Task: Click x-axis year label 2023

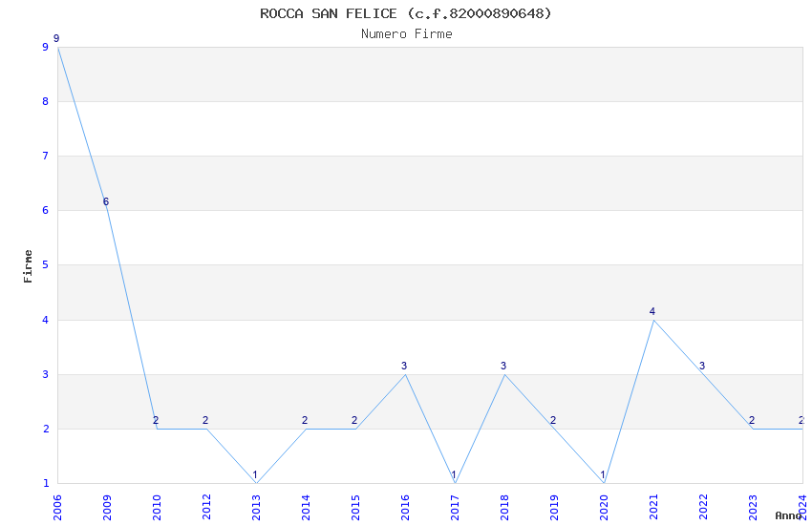Action: tap(753, 507)
